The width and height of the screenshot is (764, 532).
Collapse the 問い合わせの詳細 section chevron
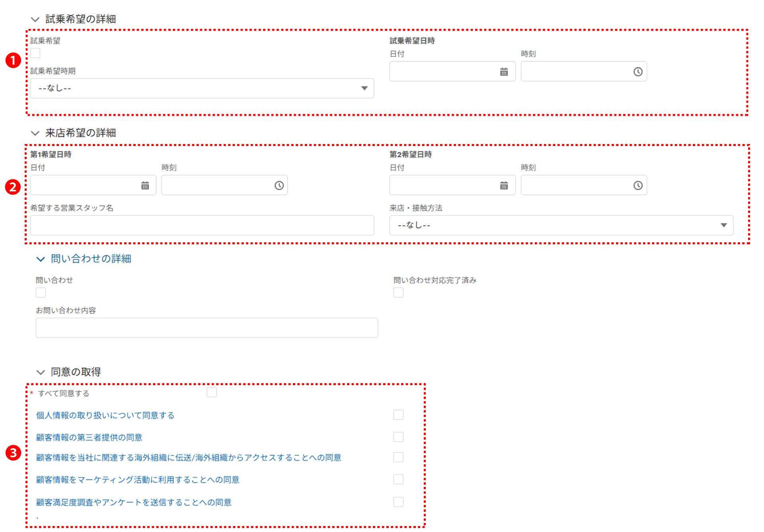tap(41, 259)
